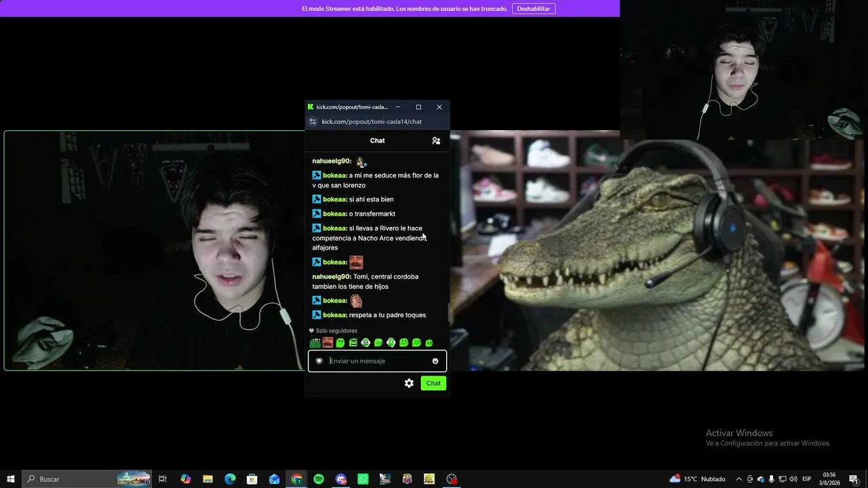Click message text 'o transfermarkt'
This screenshot has width=868, height=488.
click(x=372, y=214)
